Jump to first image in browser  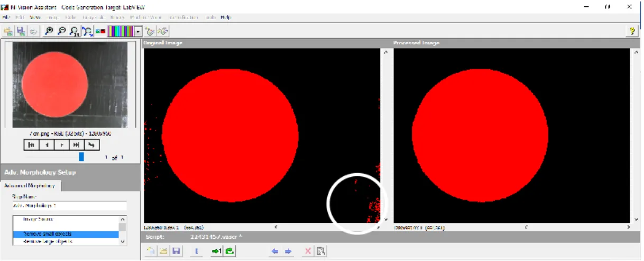(x=32, y=145)
